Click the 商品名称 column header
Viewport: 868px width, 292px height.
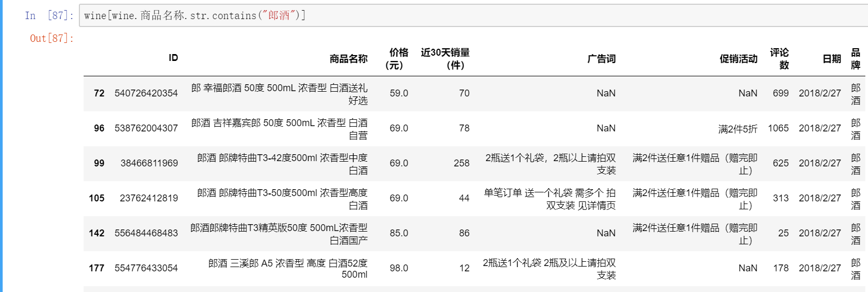click(348, 59)
